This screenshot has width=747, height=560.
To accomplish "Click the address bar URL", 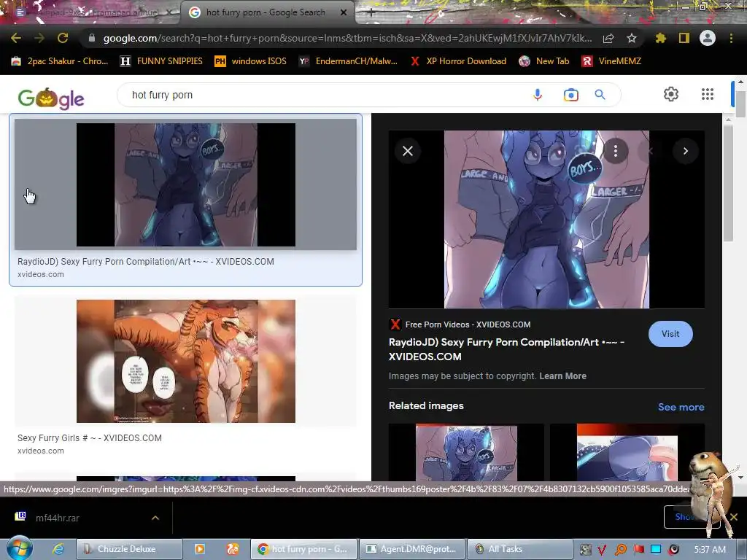I will 348,38.
